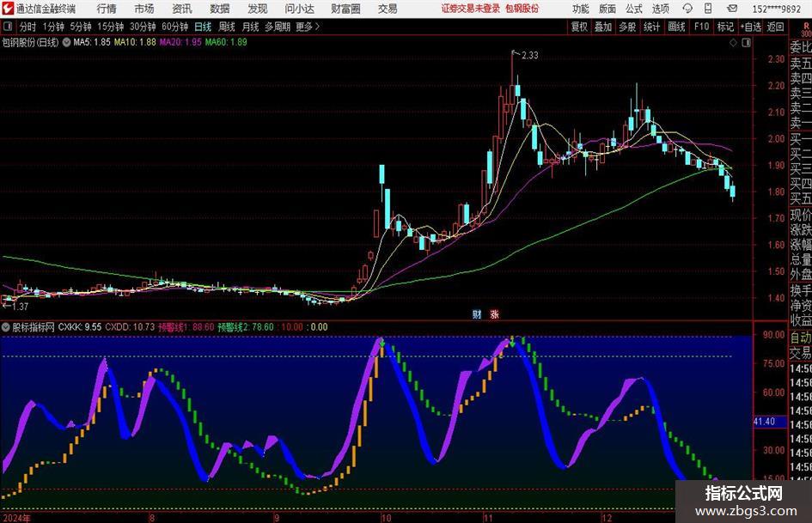Click the CXKK: 9.55 indicator value
The image size is (812, 523).
click(x=80, y=327)
